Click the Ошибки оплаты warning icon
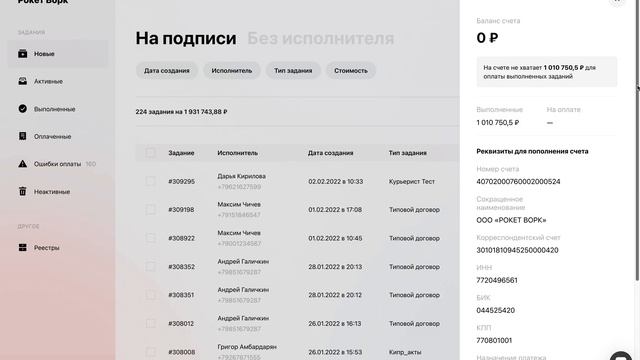Screen dimensions: 640x360 pos(22,164)
